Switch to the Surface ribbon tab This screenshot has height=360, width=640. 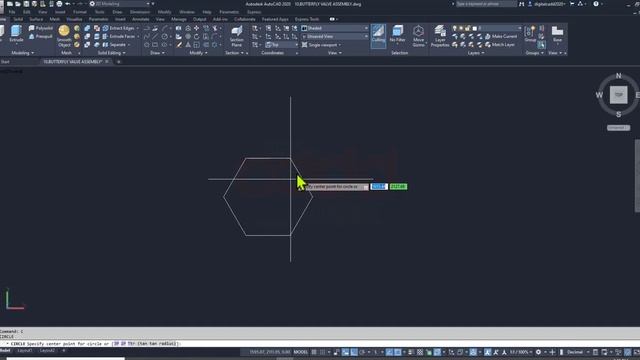pos(36,19)
